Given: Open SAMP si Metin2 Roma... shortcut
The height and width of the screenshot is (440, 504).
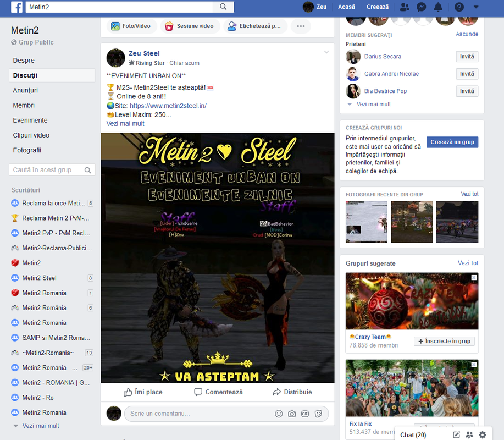Looking at the screenshot, I should [52, 338].
